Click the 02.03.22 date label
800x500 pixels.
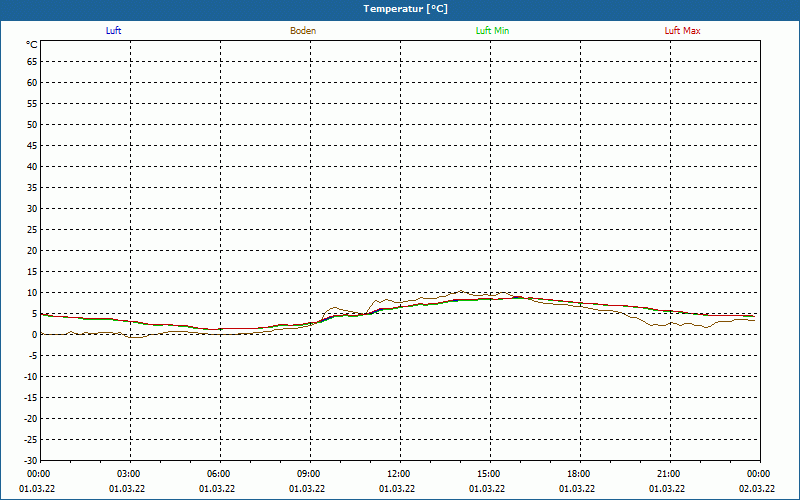pos(757,489)
